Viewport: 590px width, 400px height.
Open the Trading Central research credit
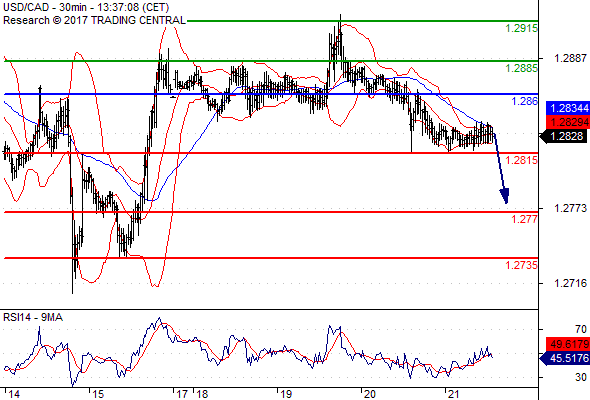point(94,20)
